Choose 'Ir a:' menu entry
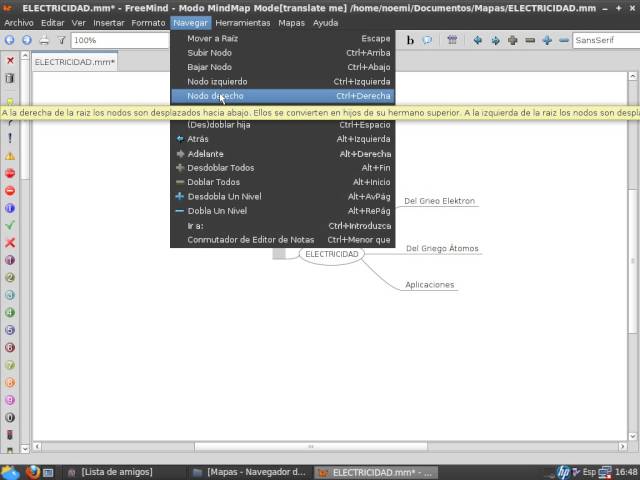640x480 pixels. 282,226
